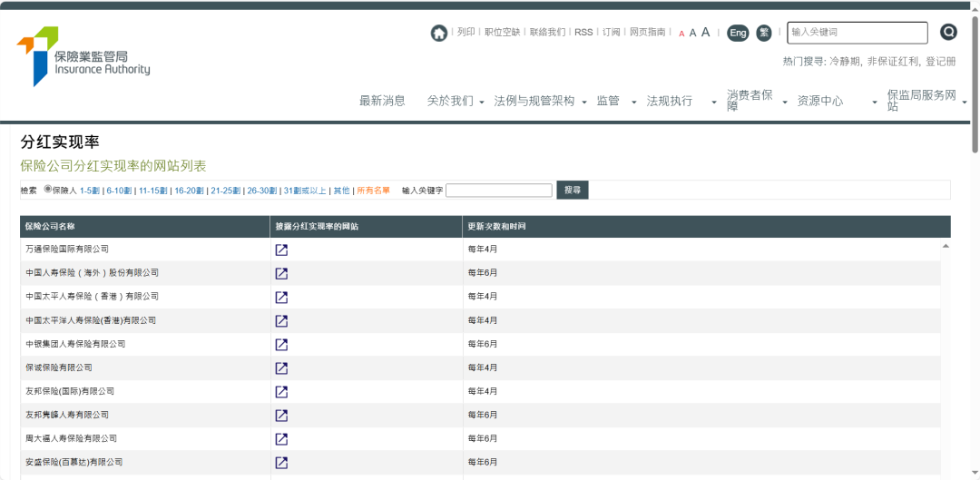Open the 资源中心 menu item
Image resolution: width=980 pixels, height=480 pixels.
coord(820,102)
